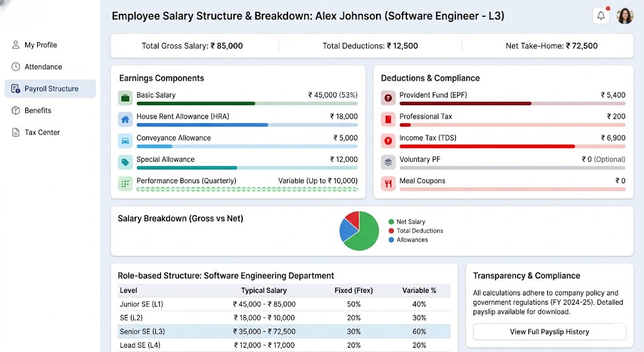The height and width of the screenshot is (352, 644).
Task: Click the Basic Salary progress bar
Action: pos(247,104)
